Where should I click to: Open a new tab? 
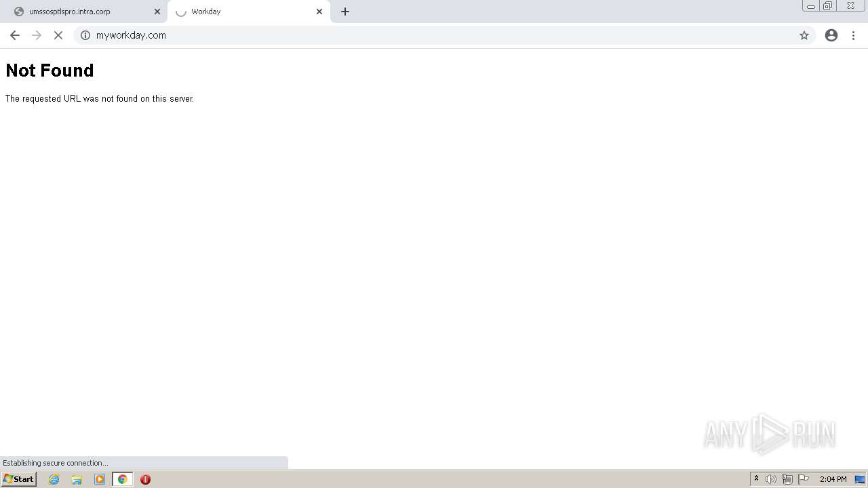345,12
